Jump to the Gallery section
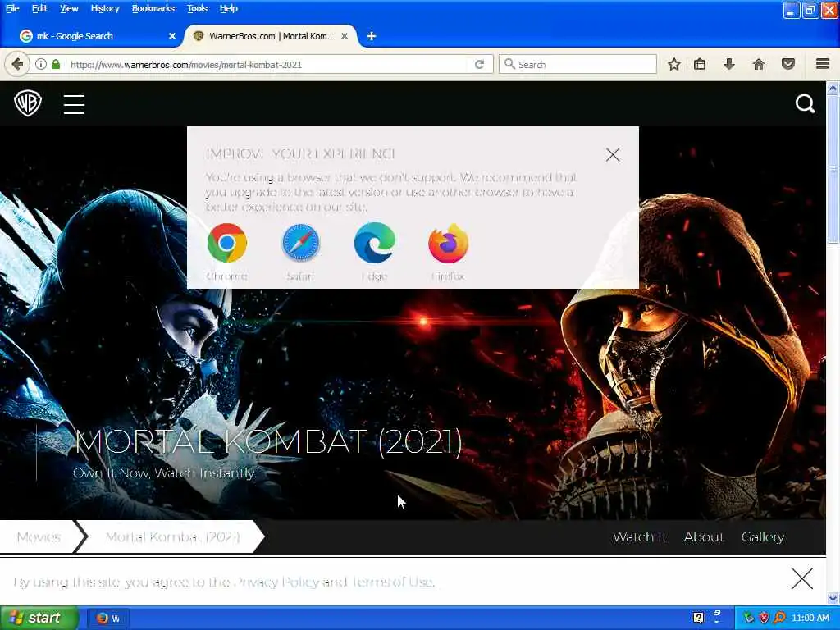Image resolution: width=840 pixels, height=630 pixels. coord(763,536)
